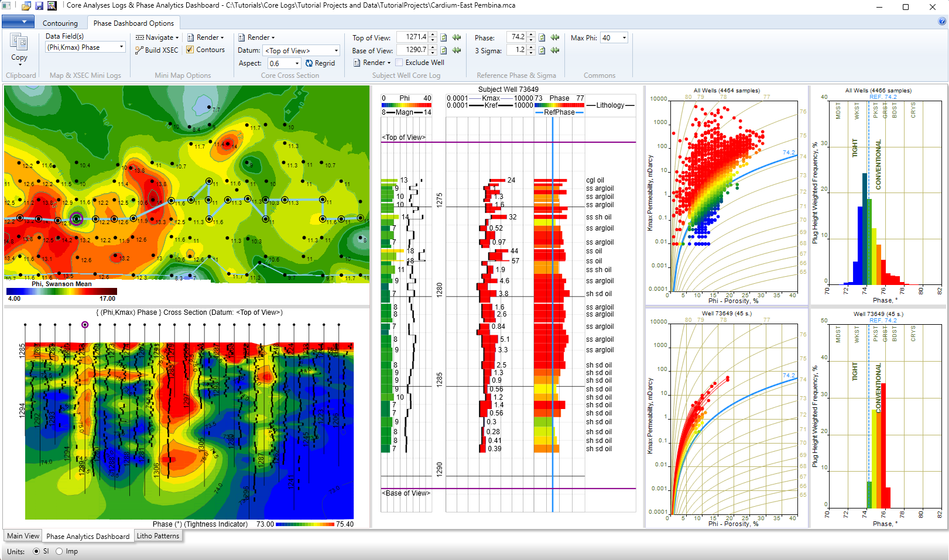The height and width of the screenshot is (560, 949).
Task: Click the Build XSEC tool icon
Action: click(x=139, y=50)
